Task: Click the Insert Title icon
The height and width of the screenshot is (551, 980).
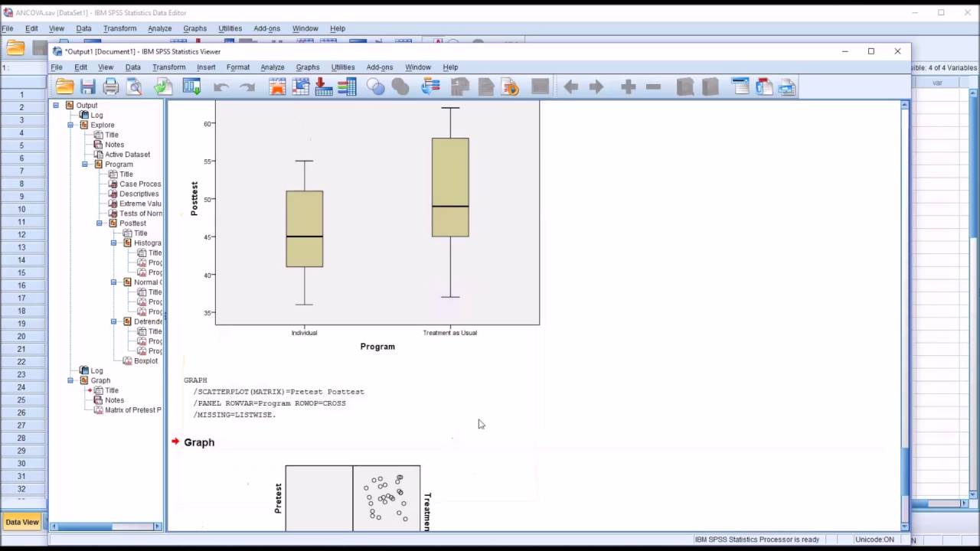Action: (x=764, y=87)
